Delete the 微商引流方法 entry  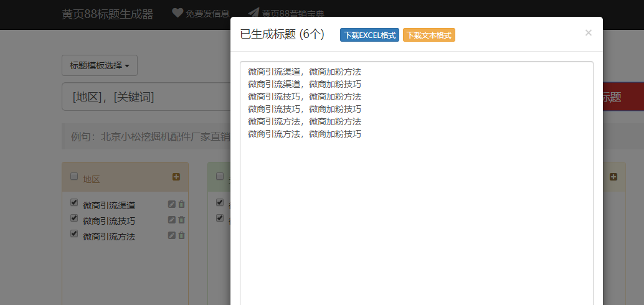point(181,235)
